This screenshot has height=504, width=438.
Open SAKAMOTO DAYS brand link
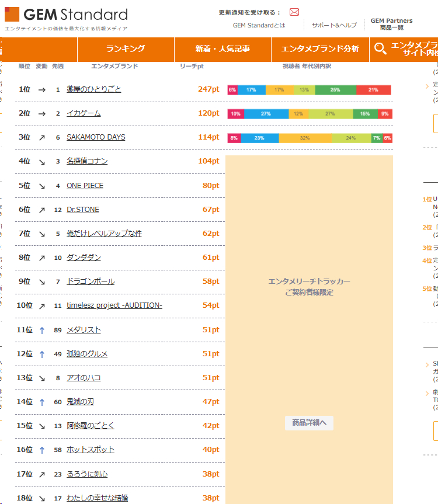coord(96,137)
